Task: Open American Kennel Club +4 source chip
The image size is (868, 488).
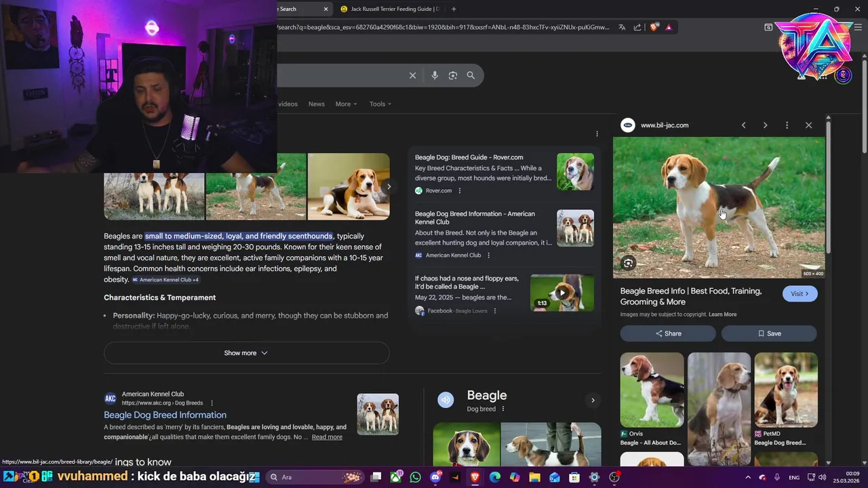Action: tap(165, 279)
